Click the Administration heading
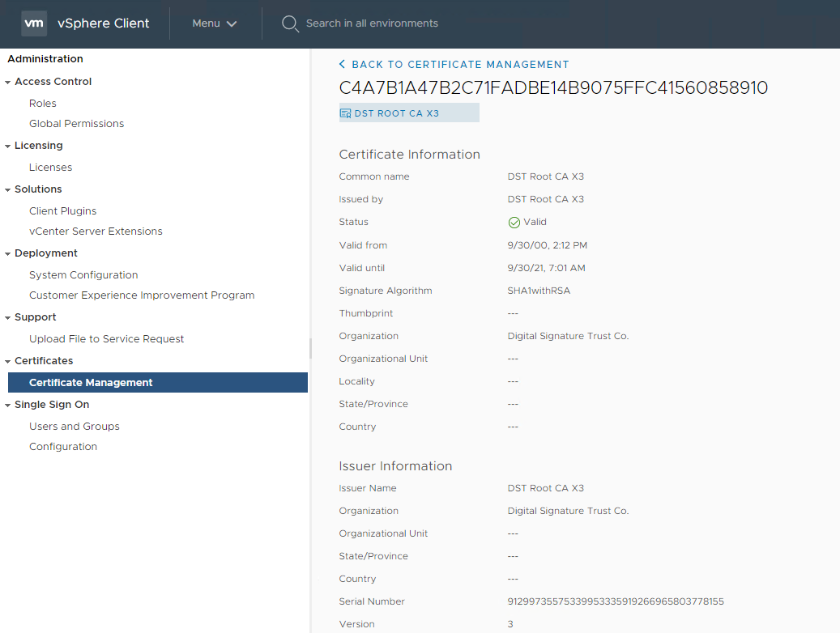This screenshot has height=633, width=840. (x=45, y=59)
